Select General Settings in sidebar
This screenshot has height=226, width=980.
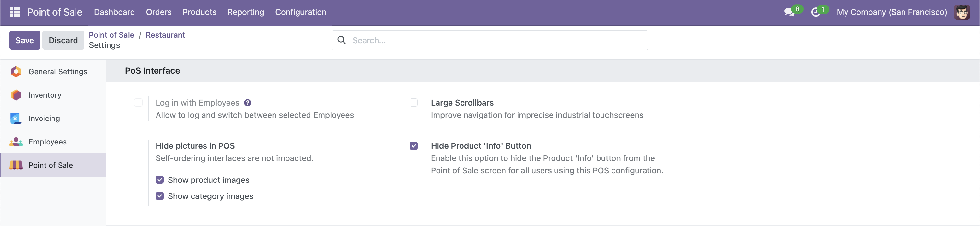(53, 72)
